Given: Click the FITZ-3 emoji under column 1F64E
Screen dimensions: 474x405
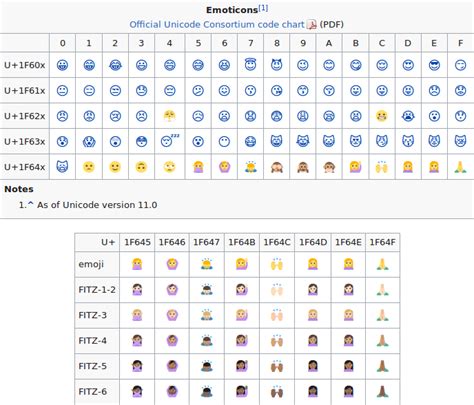Looking at the screenshot, I should (348, 315).
